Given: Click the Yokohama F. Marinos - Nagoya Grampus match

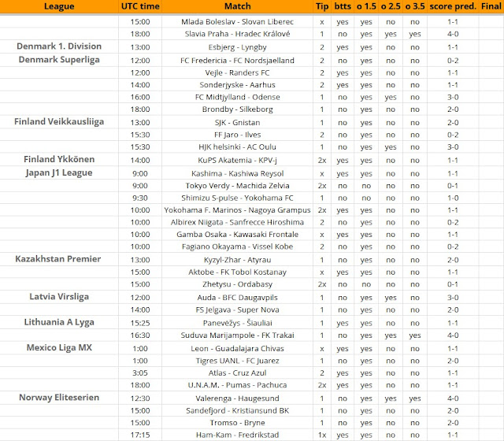Looking at the screenshot, I should tap(238, 210).
